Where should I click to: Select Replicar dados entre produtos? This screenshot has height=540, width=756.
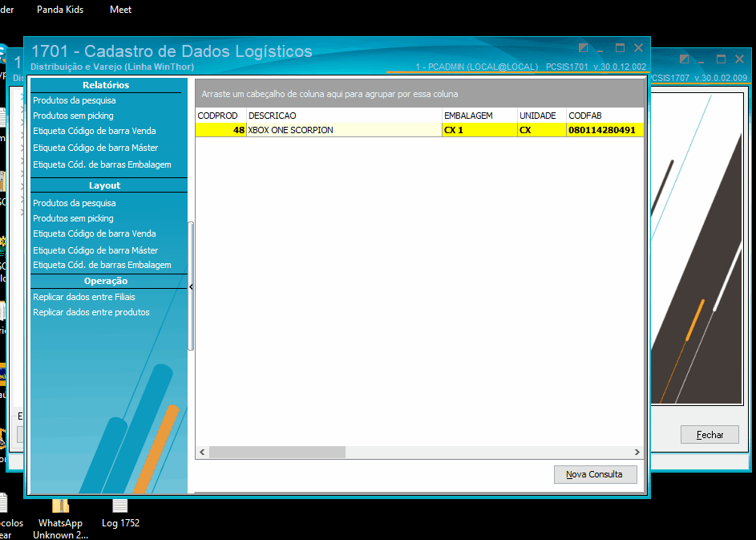point(91,312)
